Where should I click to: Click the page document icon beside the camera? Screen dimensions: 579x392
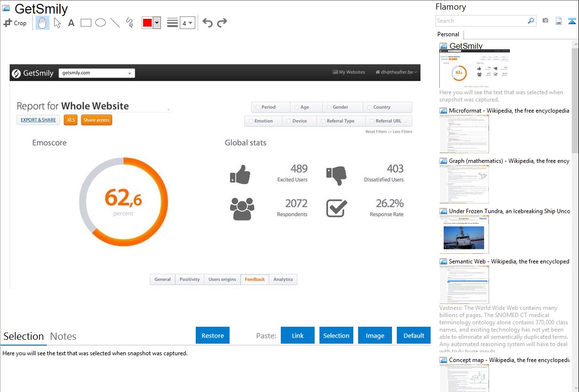point(559,21)
